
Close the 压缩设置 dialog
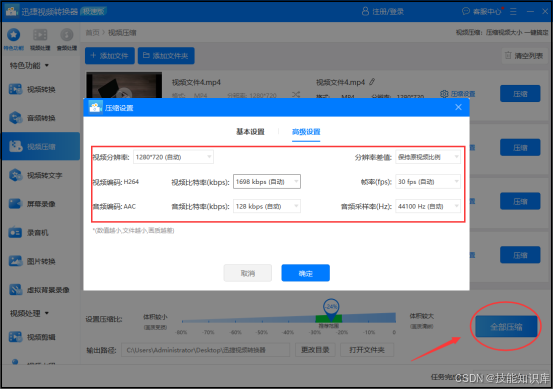[458, 107]
